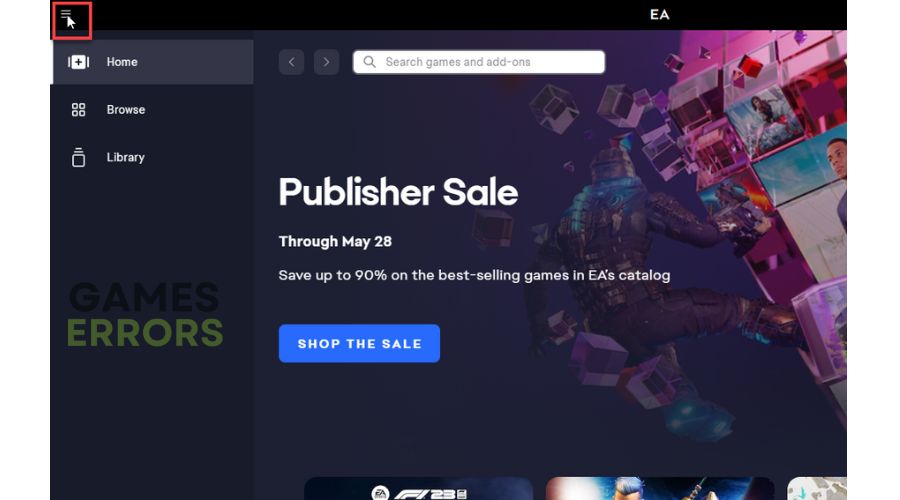Open the Browse section from sidebar text
The height and width of the screenshot is (500, 900).
tap(126, 110)
